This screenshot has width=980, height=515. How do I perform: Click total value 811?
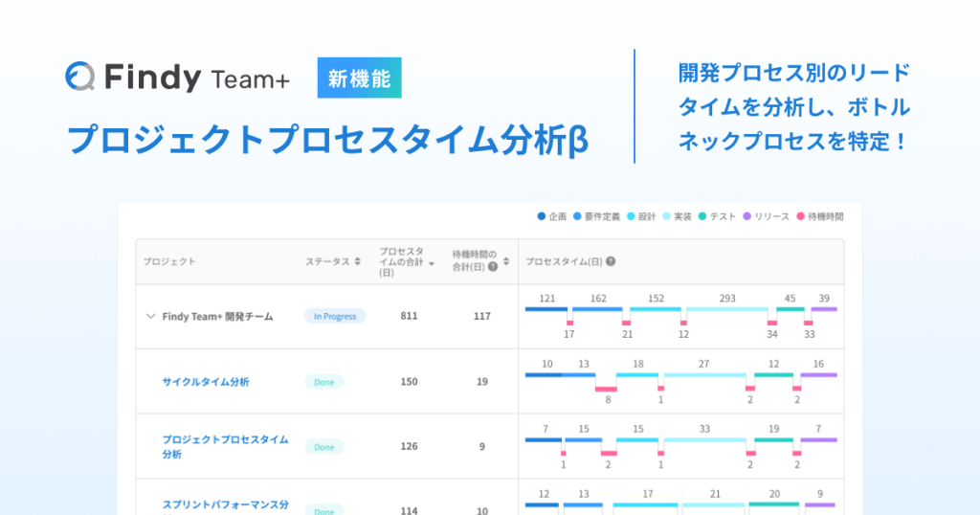click(409, 316)
